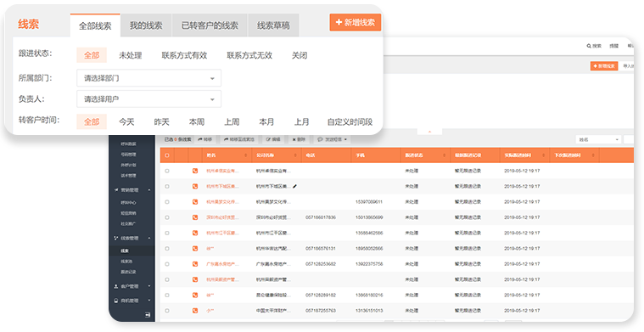Select the checkbox for 深圳市必好货 row

167,217
